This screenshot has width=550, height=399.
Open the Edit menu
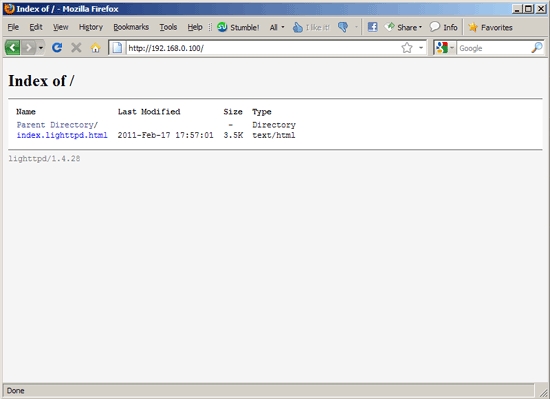coord(36,27)
